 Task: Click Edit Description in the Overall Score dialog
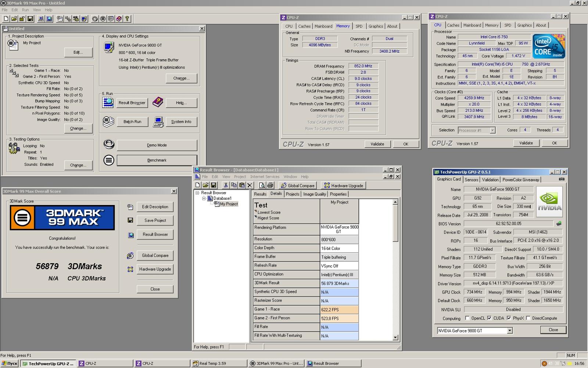click(155, 206)
